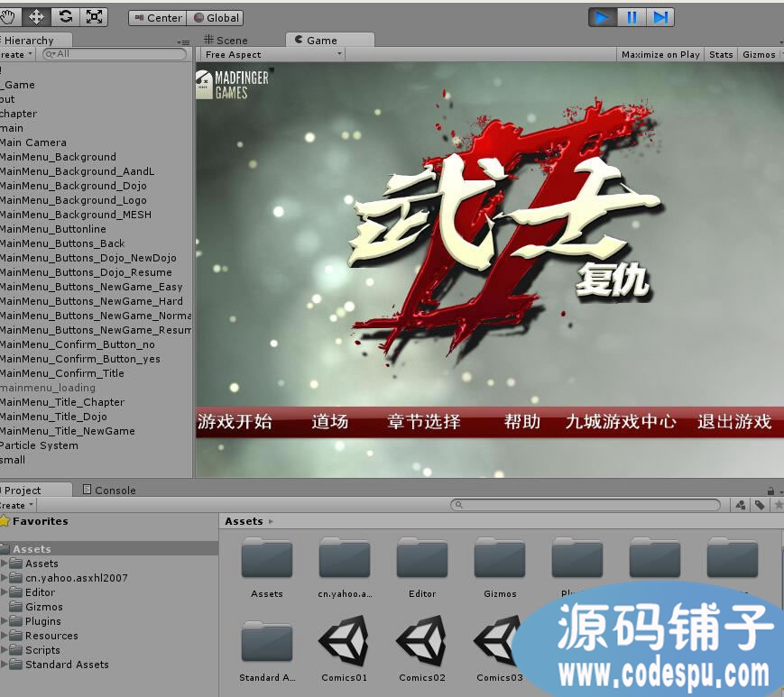Select the Standard A... folder icon

pos(266,641)
